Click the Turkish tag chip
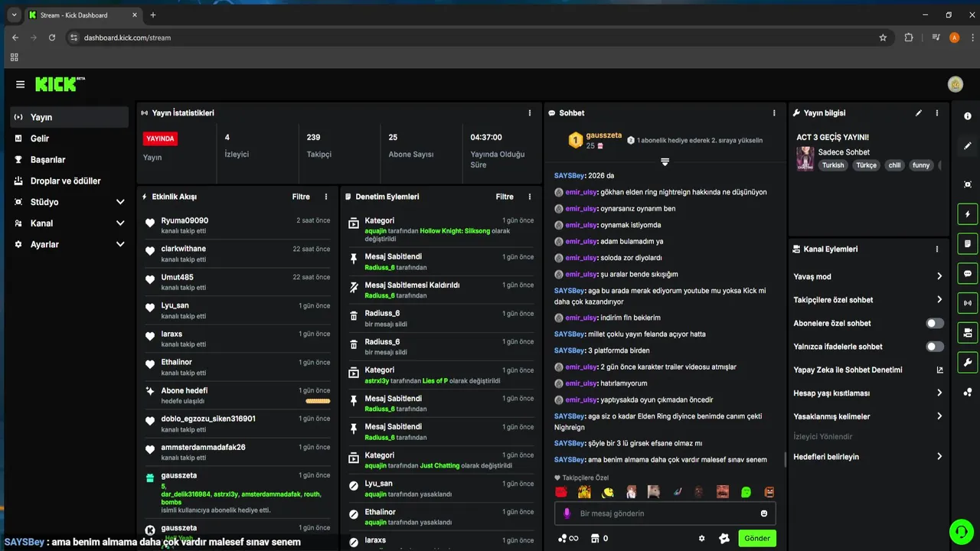Screen dimensions: 980x551 pos(833,165)
